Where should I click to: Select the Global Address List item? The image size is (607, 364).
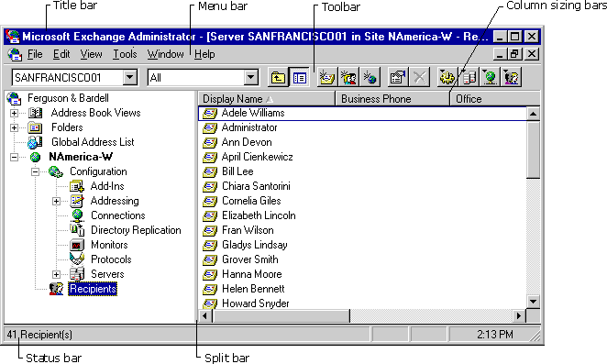93,142
